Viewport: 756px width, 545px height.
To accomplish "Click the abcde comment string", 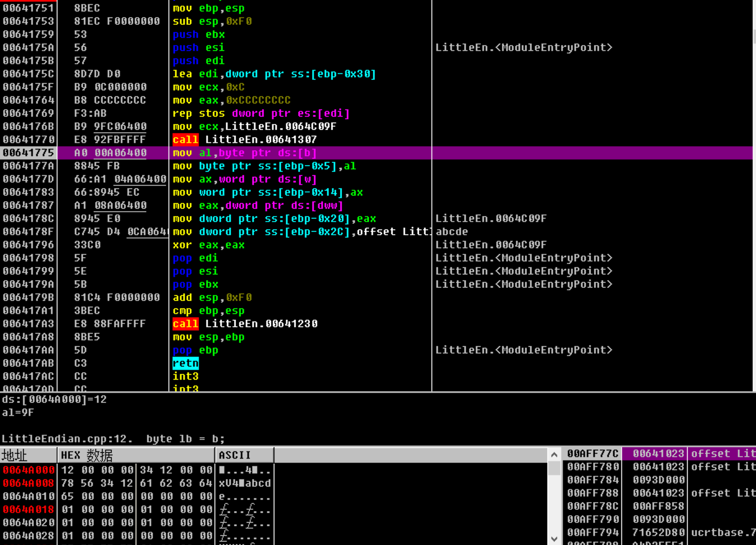I will coord(452,232).
